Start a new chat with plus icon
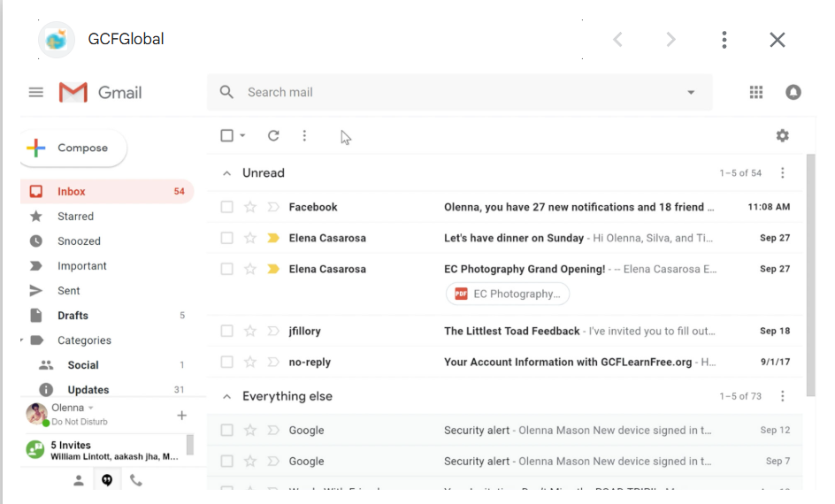The width and height of the screenshot is (835, 504). (x=181, y=415)
